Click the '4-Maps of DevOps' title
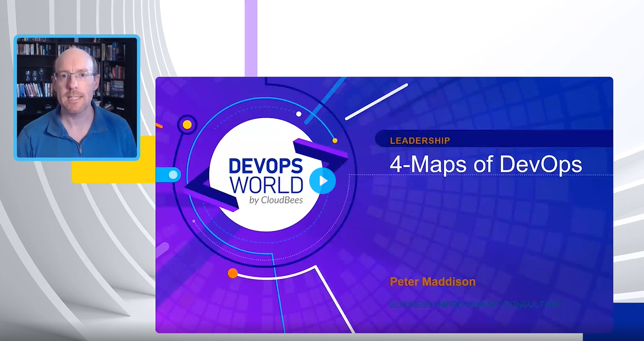Screen dimensions: 644x341 (x=486, y=164)
